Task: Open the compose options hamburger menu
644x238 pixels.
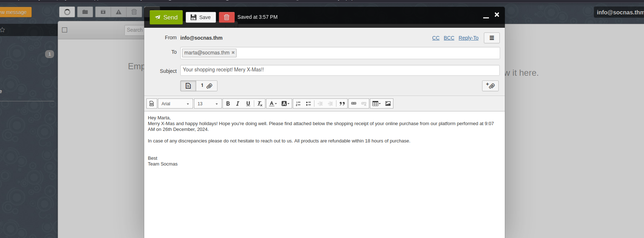Action: coord(491,38)
